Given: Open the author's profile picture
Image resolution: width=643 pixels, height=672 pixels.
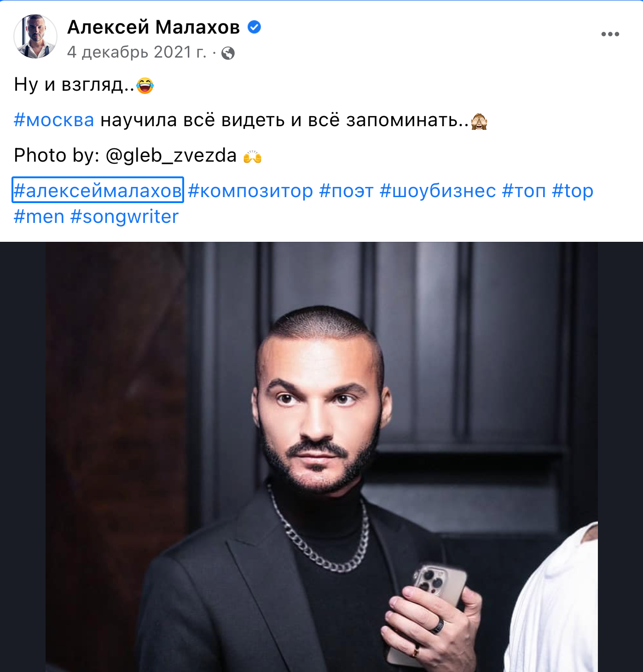Looking at the screenshot, I should tap(35, 36).
